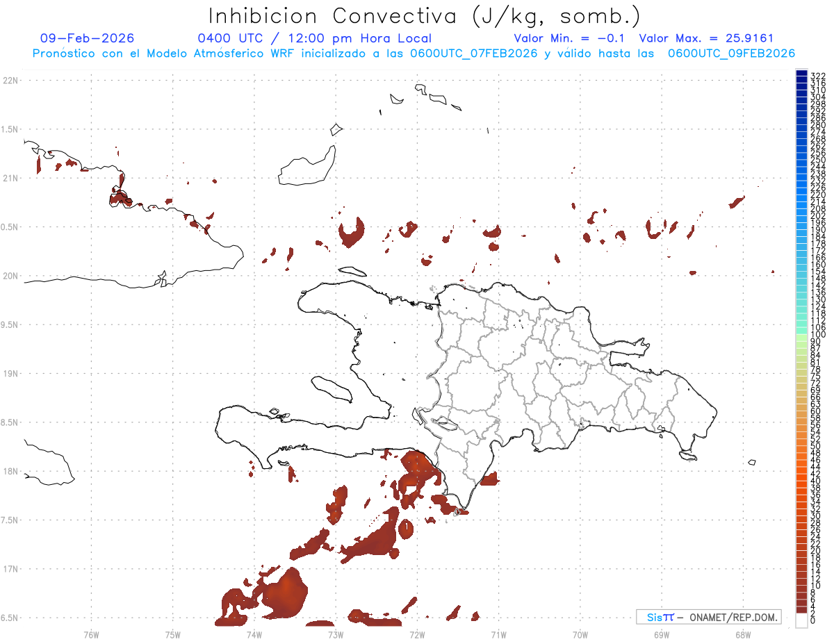Click the "17N" latitude label

[10, 569]
